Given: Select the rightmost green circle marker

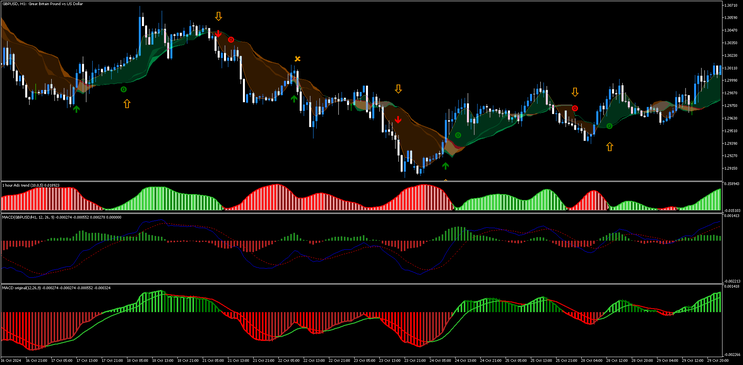Looking at the screenshot, I should click(609, 126).
